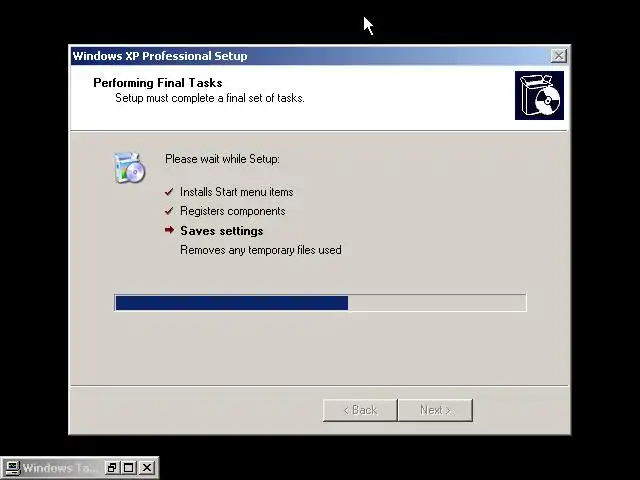Screen dimensions: 640x480
Task: Click the 'Saves settings' text
Action: coord(222,231)
